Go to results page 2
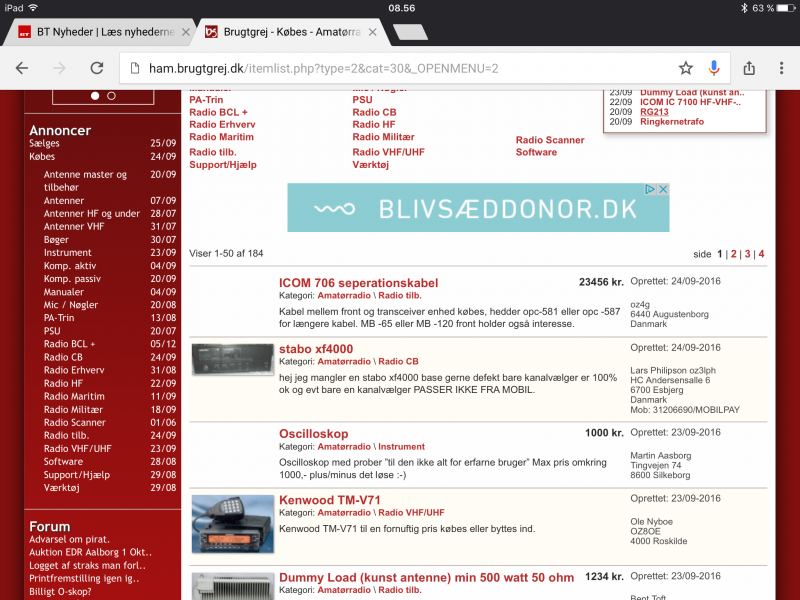The image size is (800, 600). click(x=734, y=254)
